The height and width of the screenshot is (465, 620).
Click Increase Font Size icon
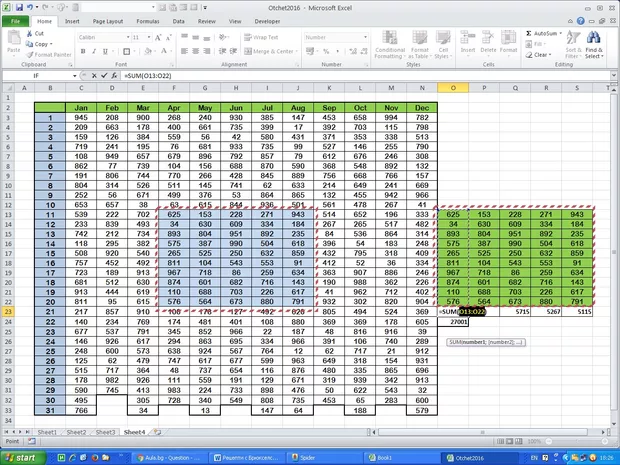(x=158, y=38)
